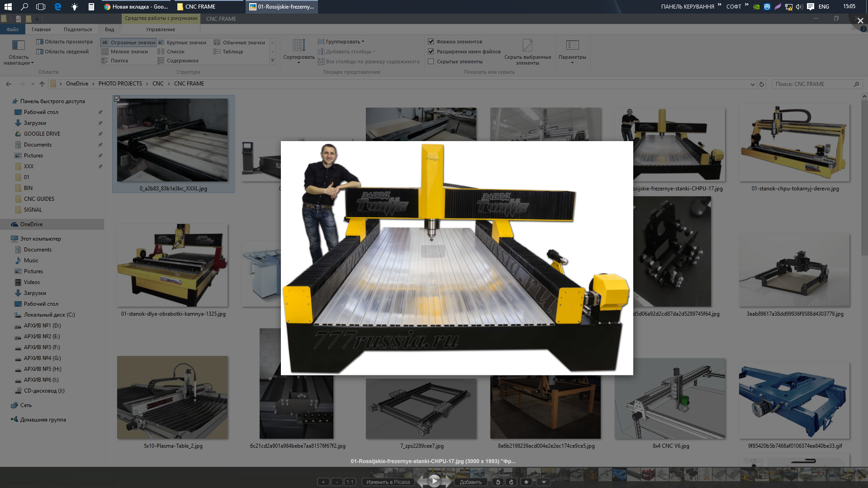Click the Поиск: CNC FRAME search box
868x488 pixels.
(817, 84)
